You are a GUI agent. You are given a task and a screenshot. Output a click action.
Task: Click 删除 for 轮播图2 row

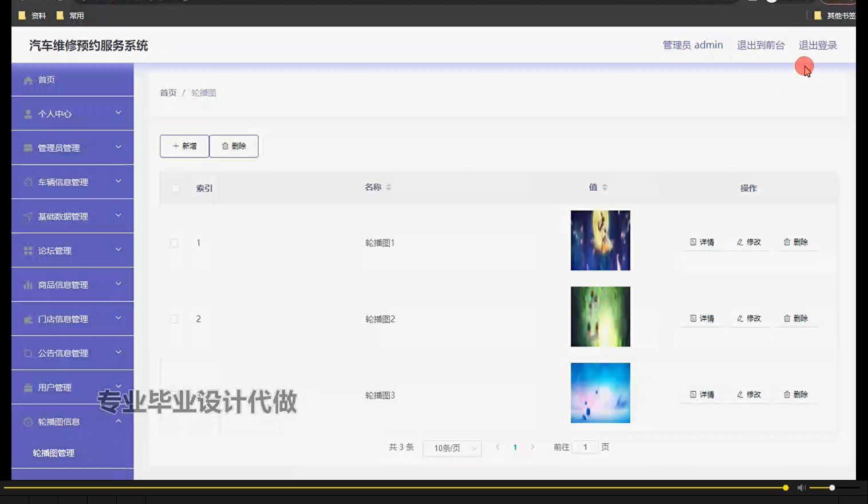(x=796, y=318)
